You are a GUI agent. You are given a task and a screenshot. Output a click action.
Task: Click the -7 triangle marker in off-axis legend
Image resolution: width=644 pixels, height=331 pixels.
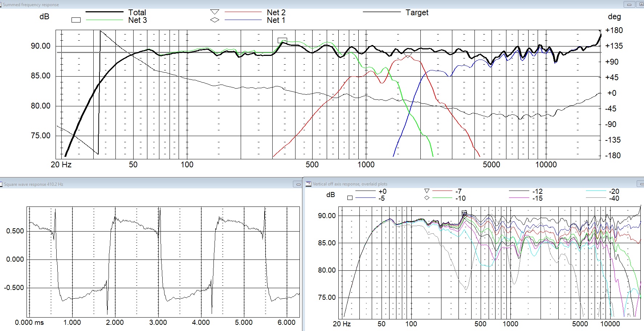point(427,191)
